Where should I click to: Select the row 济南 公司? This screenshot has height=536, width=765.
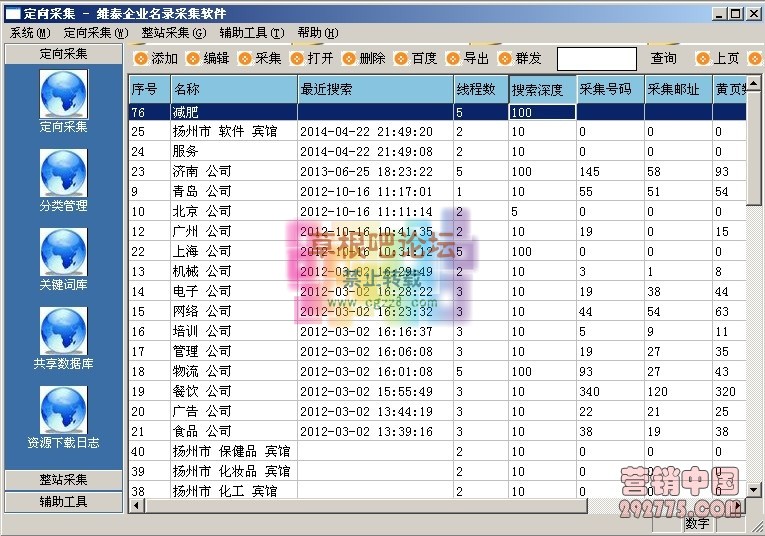point(438,172)
